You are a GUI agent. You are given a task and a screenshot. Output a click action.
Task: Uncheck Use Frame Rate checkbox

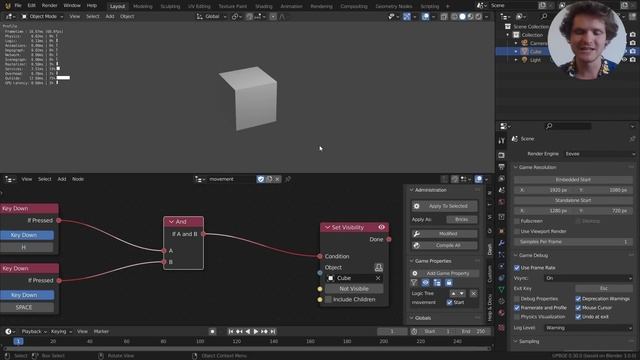(517, 268)
